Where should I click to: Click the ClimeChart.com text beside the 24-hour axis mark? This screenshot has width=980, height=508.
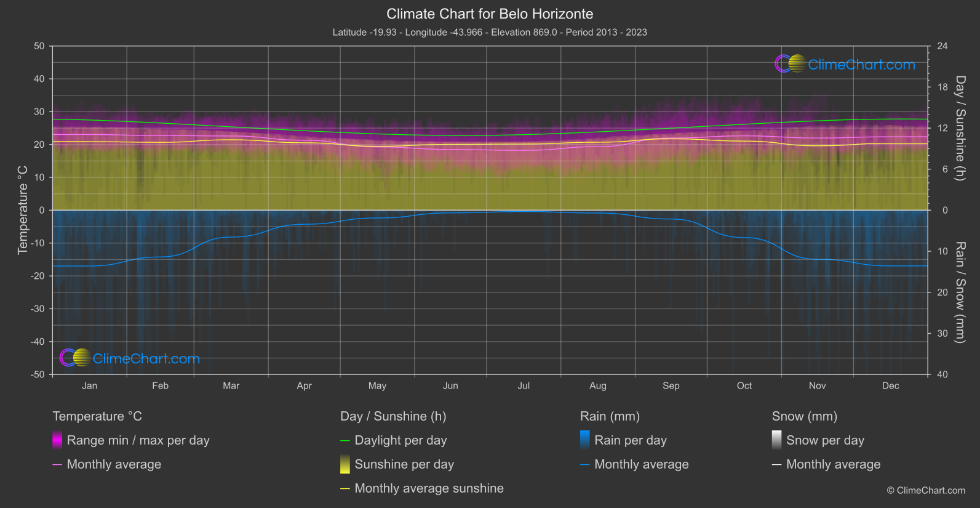(x=861, y=65)
